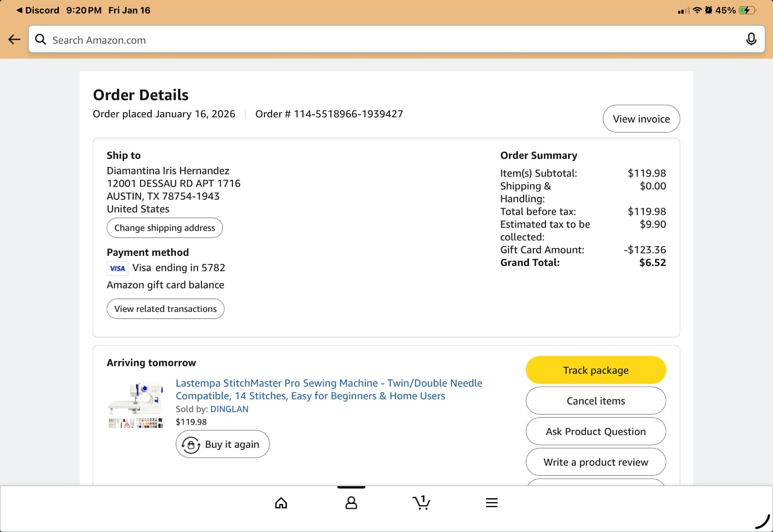The width and height of the screenshot is (773, 532).
Task: Open the sewing machine product thumbnail
Action: tap(136, 405)
